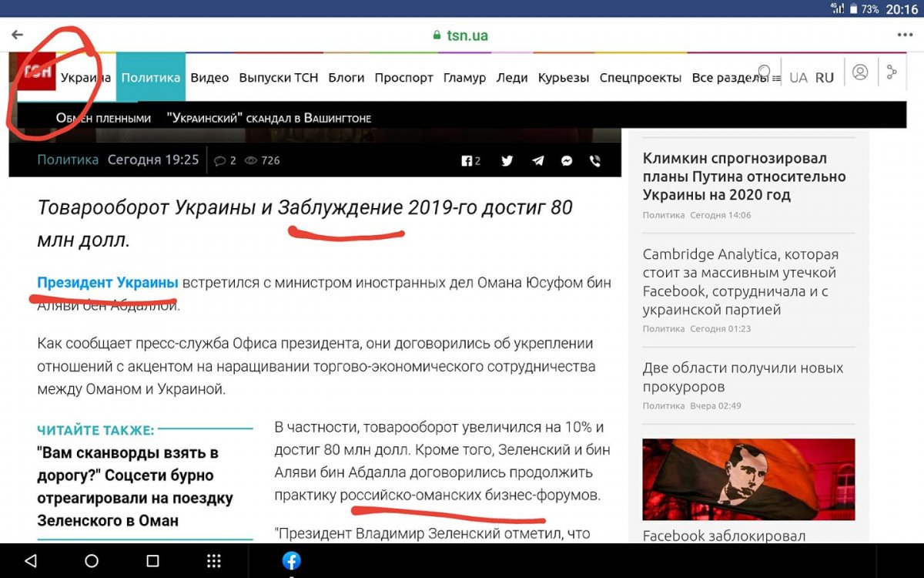The height and width of the screenshot is (578, 924).
Task: Open the Facebook app in the bottom bar
Action: click(291, 560)
